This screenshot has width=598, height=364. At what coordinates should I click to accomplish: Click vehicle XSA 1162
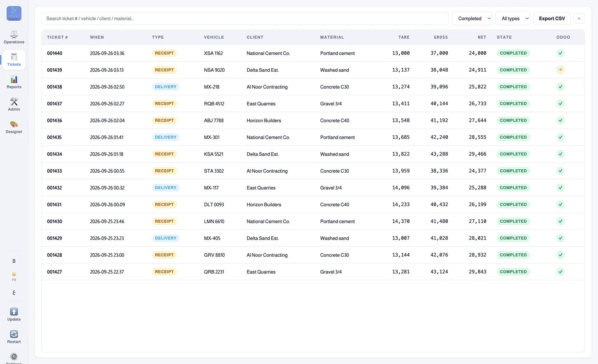pyautogui.click(x=213, y=53)
